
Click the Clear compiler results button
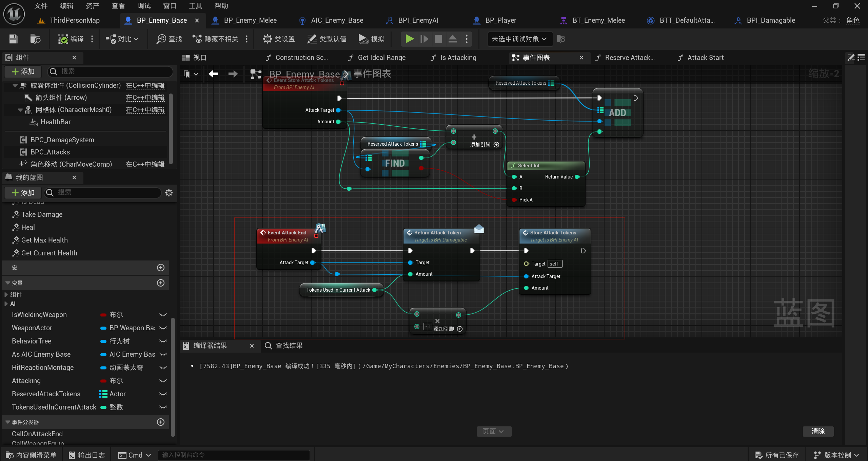click(818, 431)
